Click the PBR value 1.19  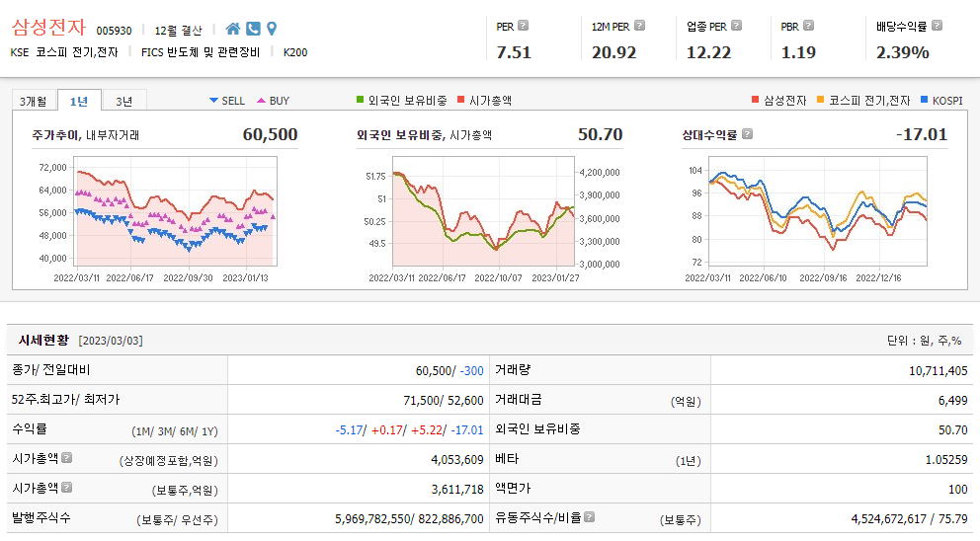(799, 52)
